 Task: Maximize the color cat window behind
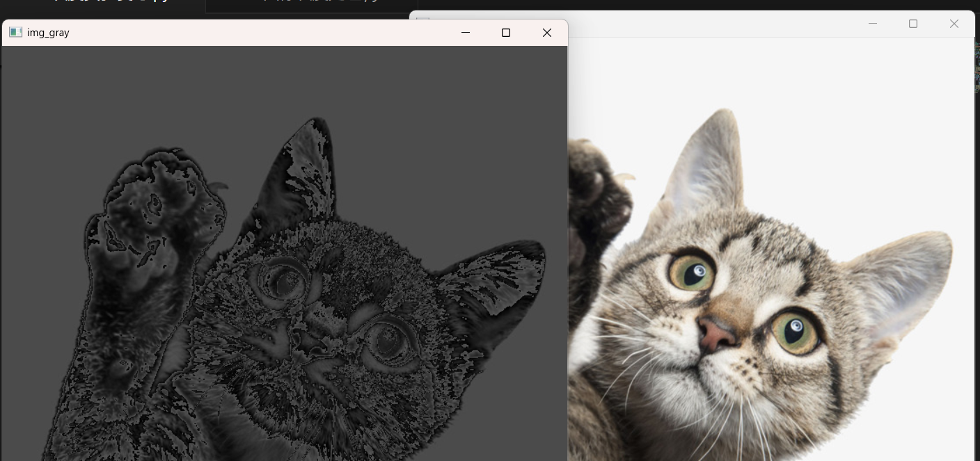click(x=913, y=24)
